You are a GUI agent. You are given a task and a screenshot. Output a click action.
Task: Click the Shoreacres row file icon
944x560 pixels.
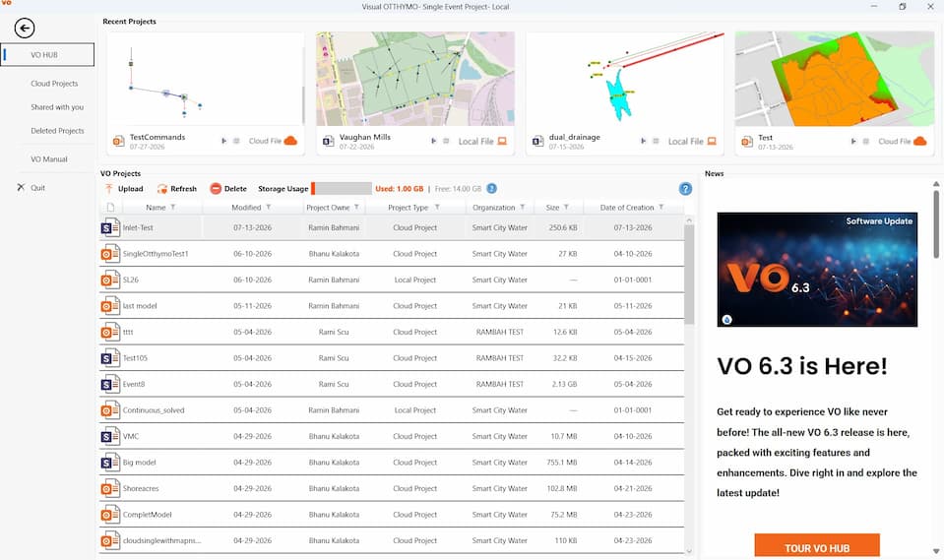point(110,488)
